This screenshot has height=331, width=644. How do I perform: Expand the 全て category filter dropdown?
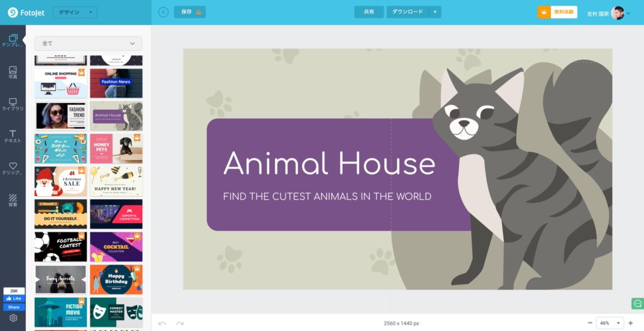pos(88,43)
